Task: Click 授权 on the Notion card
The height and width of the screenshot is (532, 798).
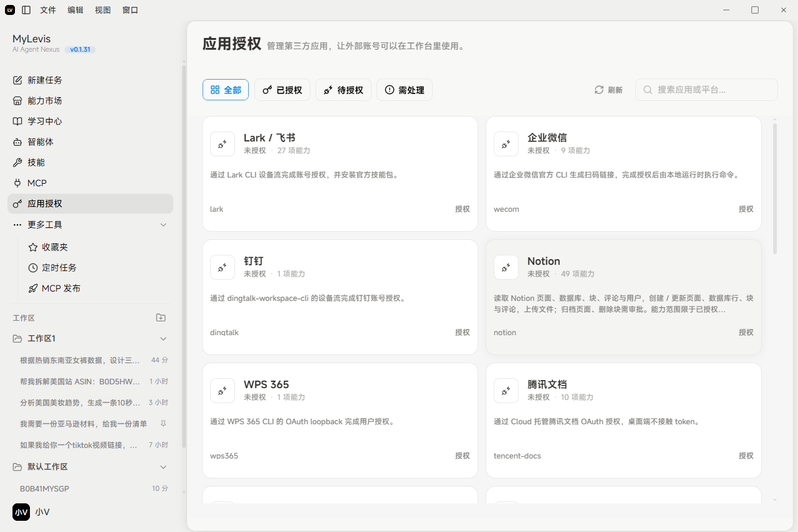Action: click(746, 333)
